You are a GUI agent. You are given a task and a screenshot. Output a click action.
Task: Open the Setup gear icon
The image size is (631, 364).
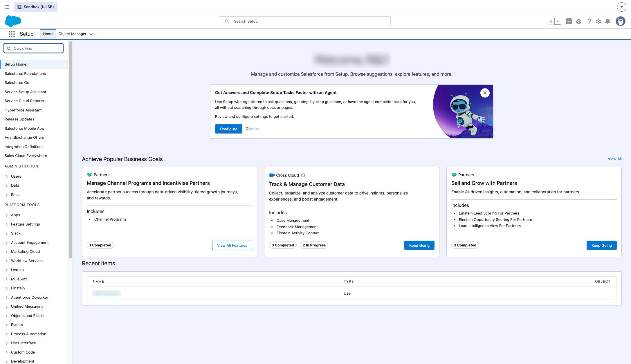click(x=598, y=21)
